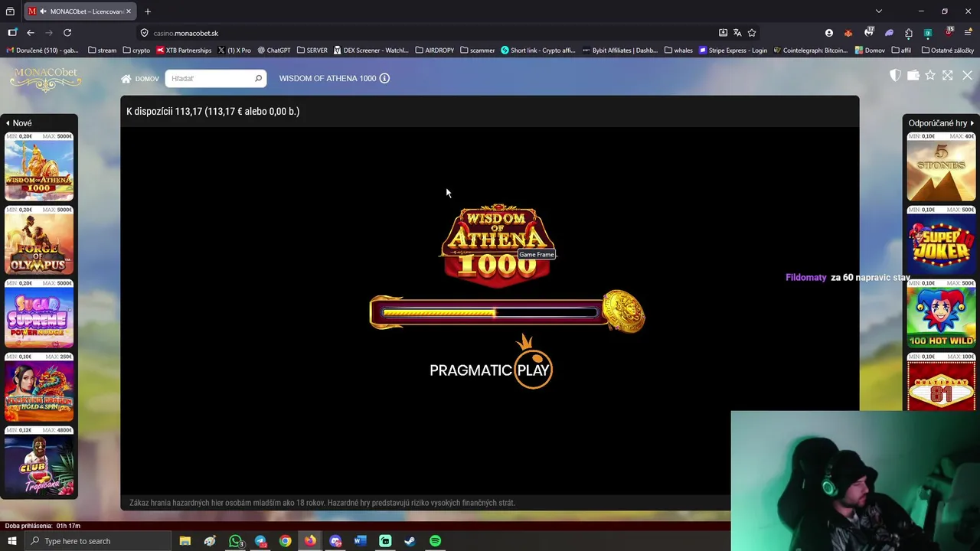The image size is (980, 551).
Task: Open the extensions puzzle icon
Action: (x=909, y=33)
